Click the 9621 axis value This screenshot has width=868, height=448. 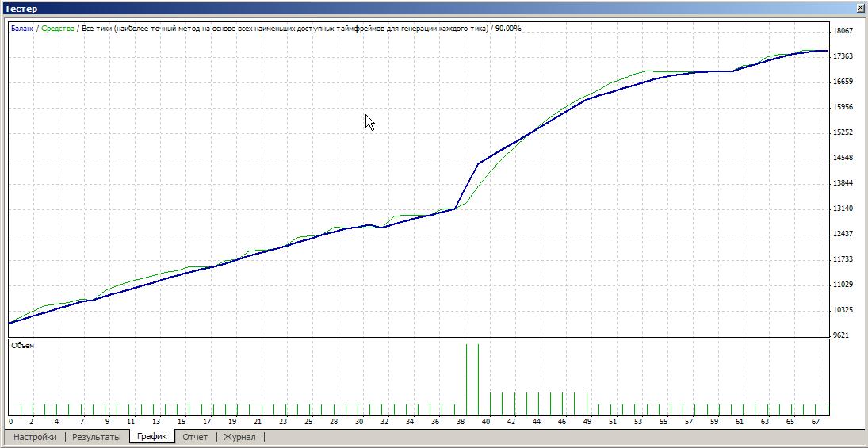[843, 335]
